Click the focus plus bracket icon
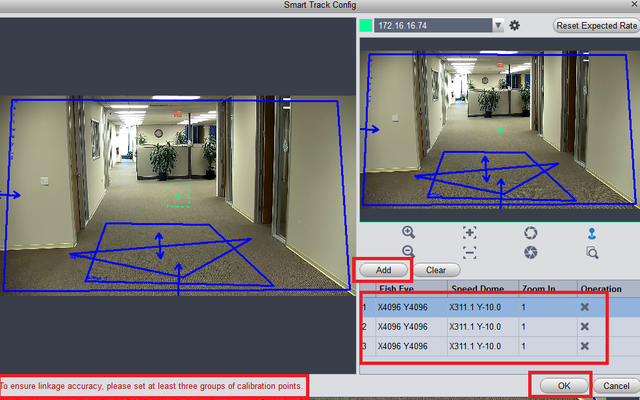 point(470,233)
